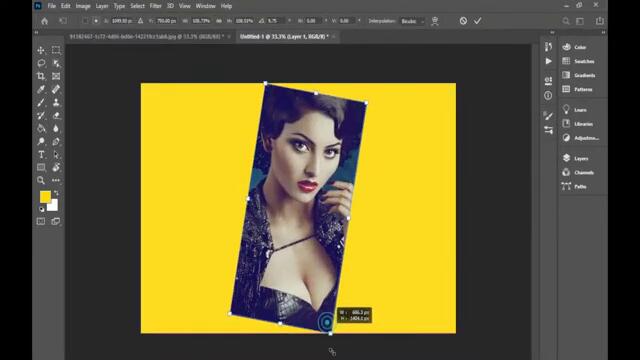Open the Patterns panel

pyautogui.click(x=578, y=89)
